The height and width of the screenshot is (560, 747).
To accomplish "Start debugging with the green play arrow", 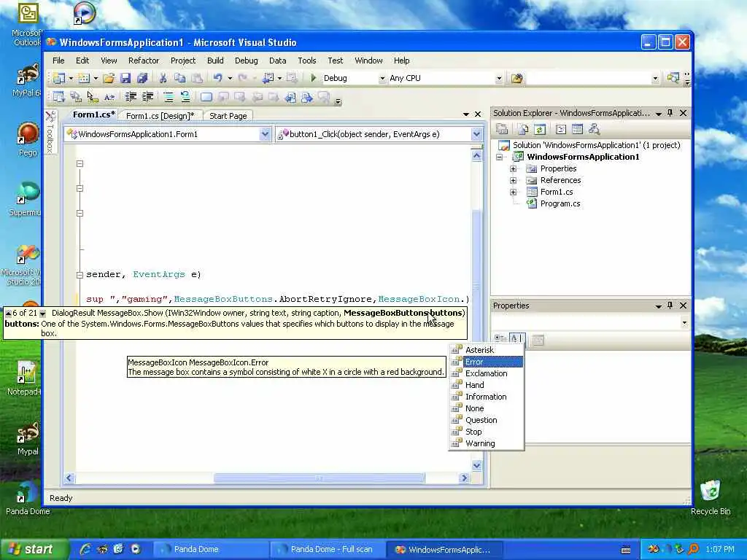I will (313, 78).
